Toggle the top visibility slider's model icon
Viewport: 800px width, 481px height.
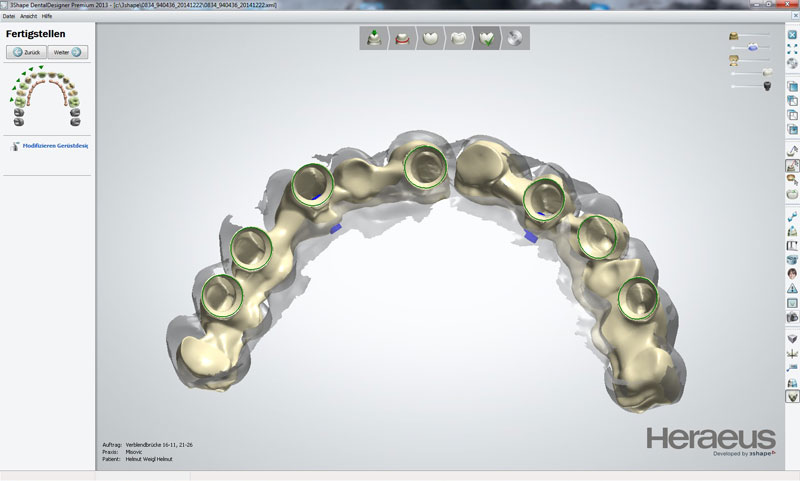[x=734, y=36]
